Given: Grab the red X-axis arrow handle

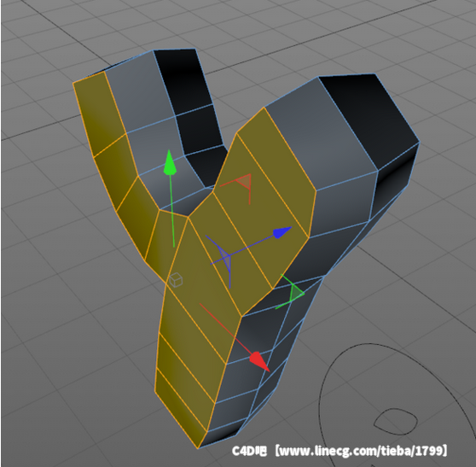Looking at the screenshot, I should (259, 362).
